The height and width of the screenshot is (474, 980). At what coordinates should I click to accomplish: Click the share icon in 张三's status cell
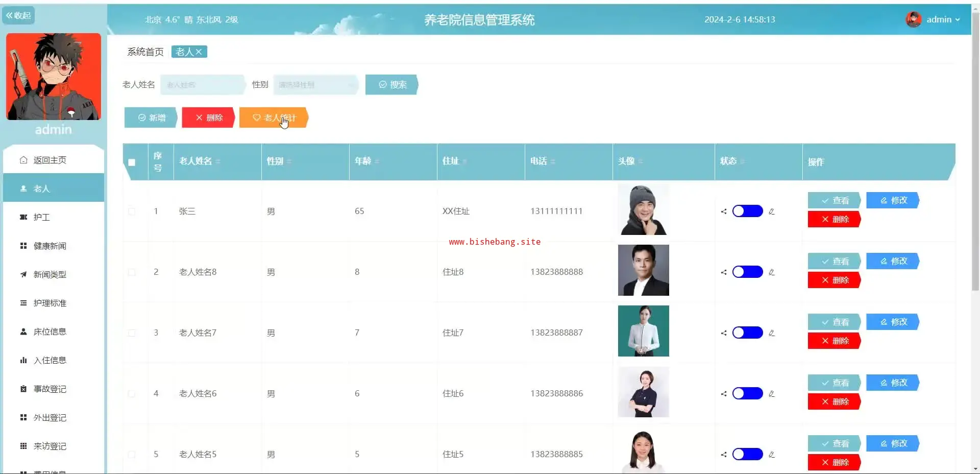click(x=723, y=211)
